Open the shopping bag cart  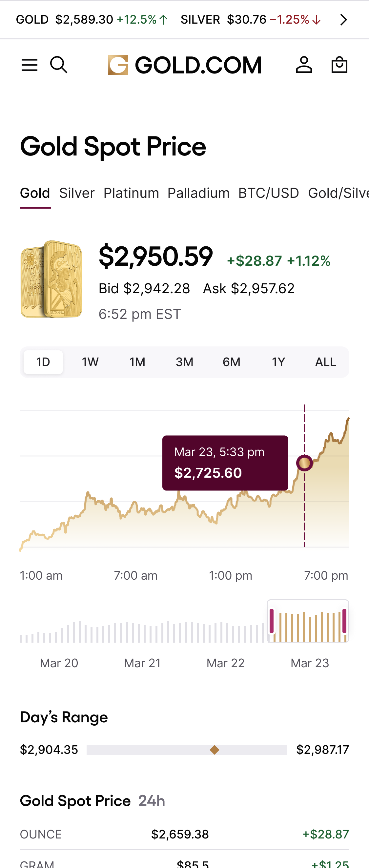point(339,65)
